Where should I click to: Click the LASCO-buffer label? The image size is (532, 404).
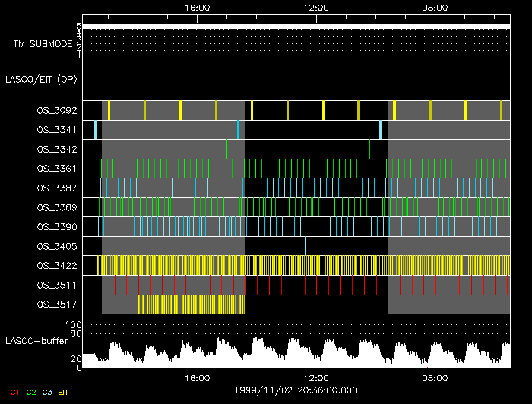click(36, 340)
